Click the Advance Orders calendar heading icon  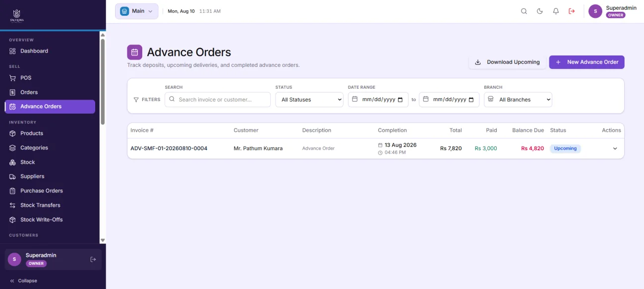134,52
